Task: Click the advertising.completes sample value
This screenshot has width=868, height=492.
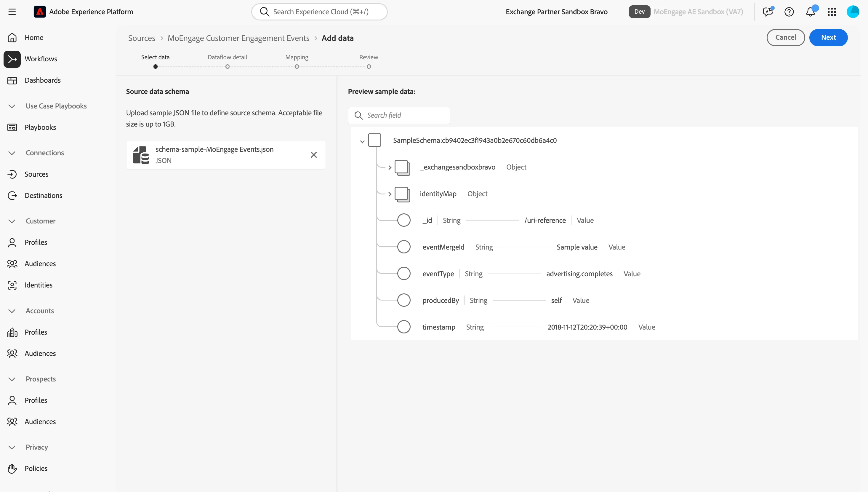Action: coord(579,274)
